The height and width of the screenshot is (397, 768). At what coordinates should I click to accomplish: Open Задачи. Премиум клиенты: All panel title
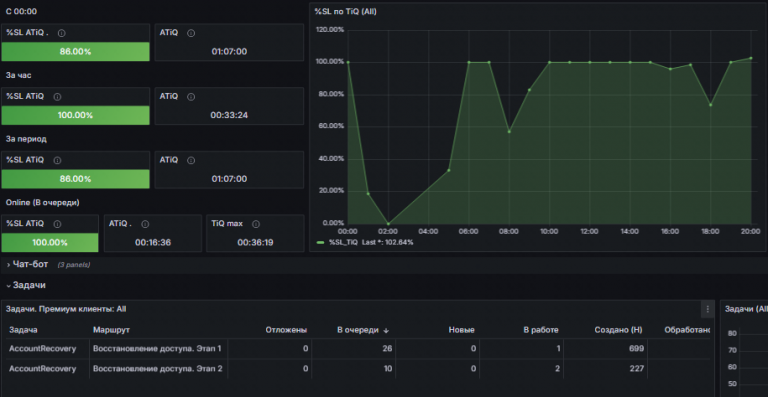66,309
